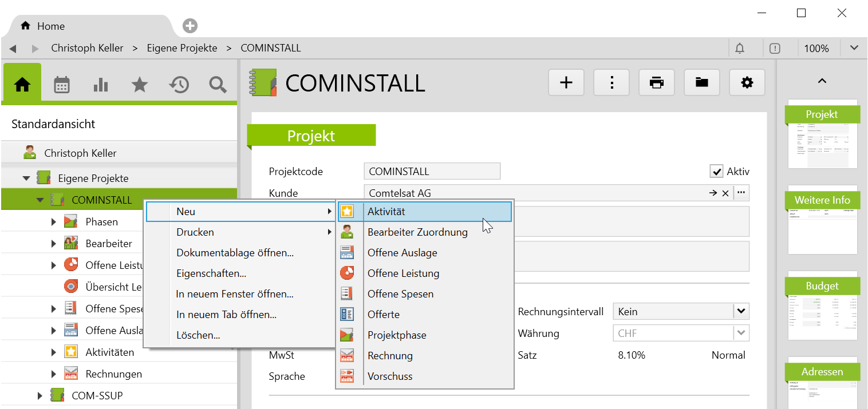Image resolution: width=868 pixels, height=409 pixels.
Task: Open the settings gear icon
Action: coord(747,83)
